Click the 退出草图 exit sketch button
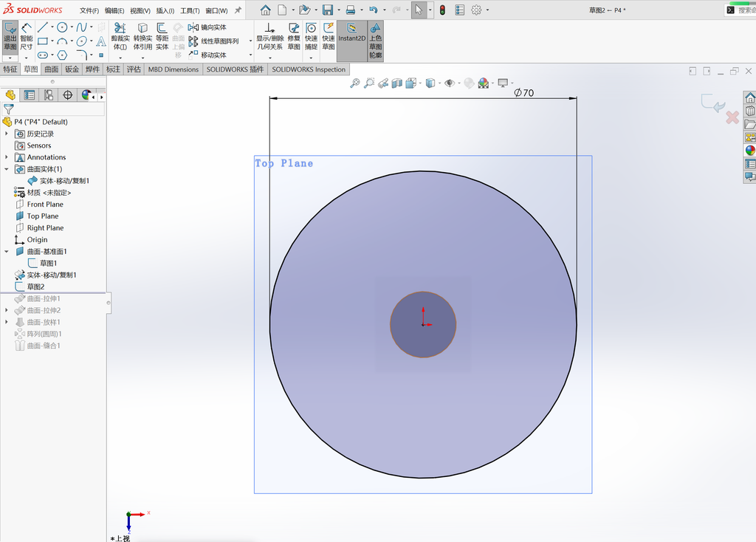 click(x=10, y=37)
